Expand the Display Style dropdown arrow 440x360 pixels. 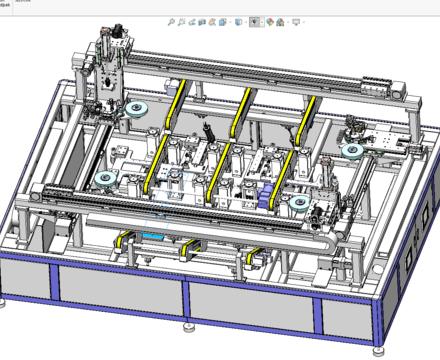click(246, 22)
